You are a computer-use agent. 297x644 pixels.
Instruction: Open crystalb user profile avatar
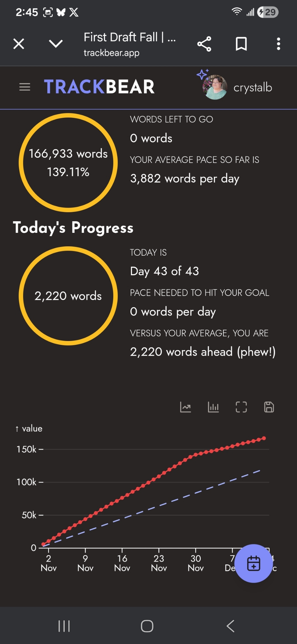point(215,87)
